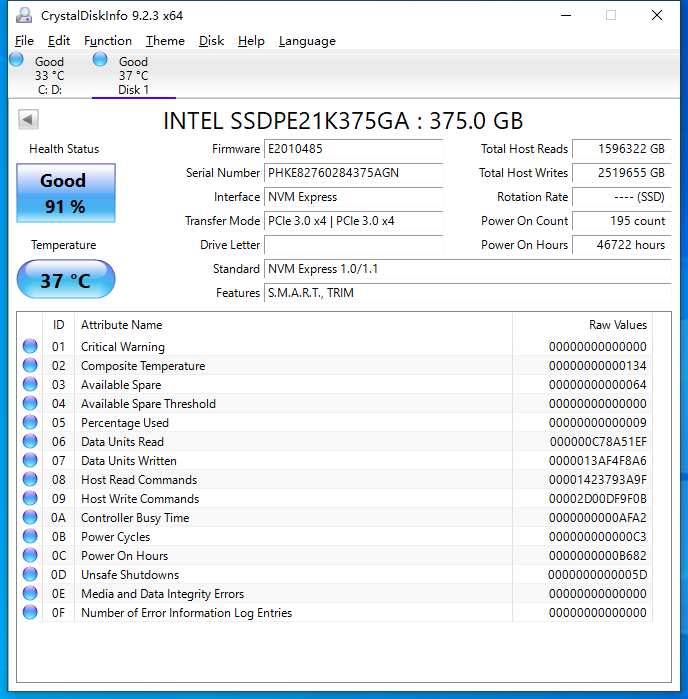Minimize the CrystalDiskInfo window

(566, 16)
